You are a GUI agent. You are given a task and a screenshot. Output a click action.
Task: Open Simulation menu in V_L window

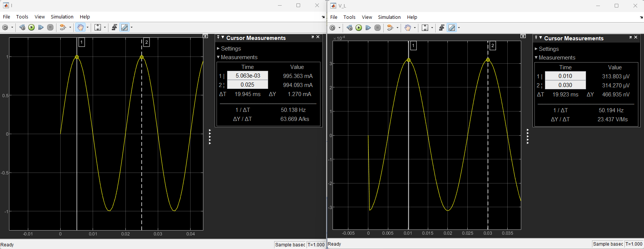pyautogui.click(x=389, y=17)
